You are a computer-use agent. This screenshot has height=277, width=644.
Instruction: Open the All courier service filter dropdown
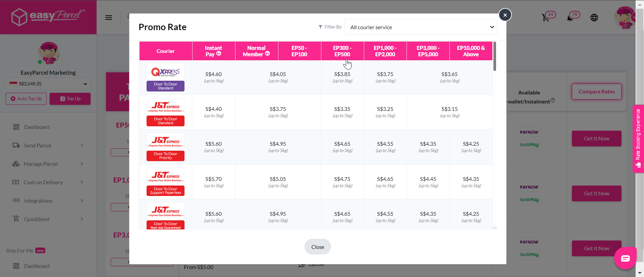[x=421, y=27]
